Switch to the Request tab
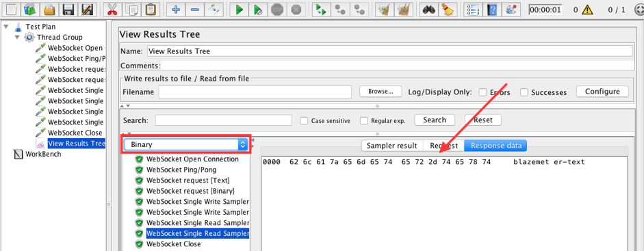 coord(443,146)
